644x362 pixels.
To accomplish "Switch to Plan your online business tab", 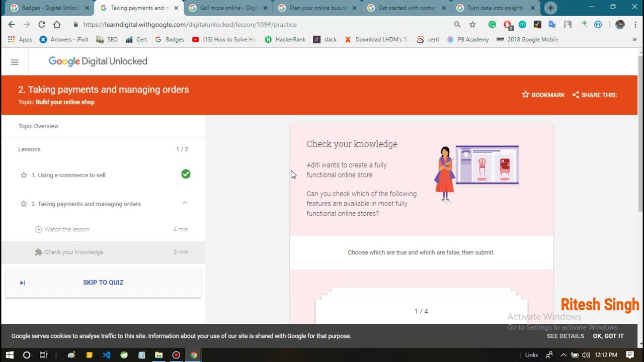I will [317, 8].
